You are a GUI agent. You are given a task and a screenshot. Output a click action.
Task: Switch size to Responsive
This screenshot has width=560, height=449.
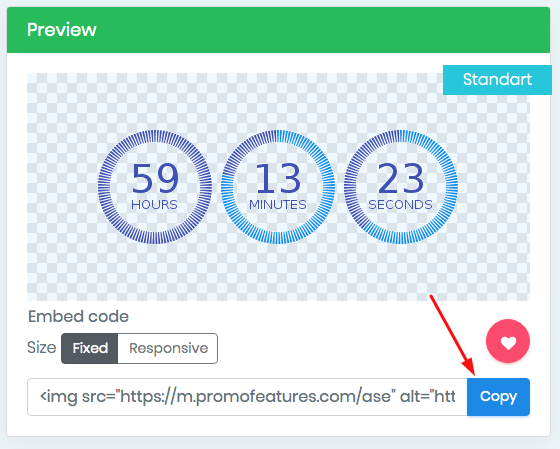coord(168,348)
